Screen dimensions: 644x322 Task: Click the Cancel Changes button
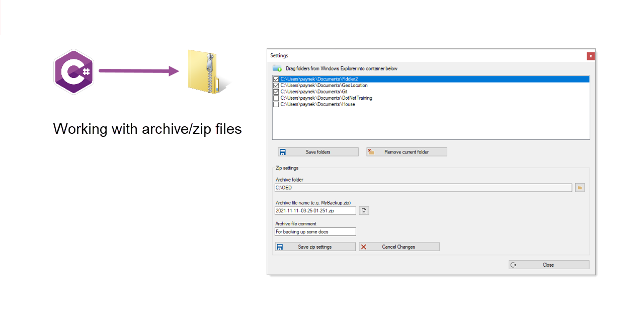[x=399, y=247]
